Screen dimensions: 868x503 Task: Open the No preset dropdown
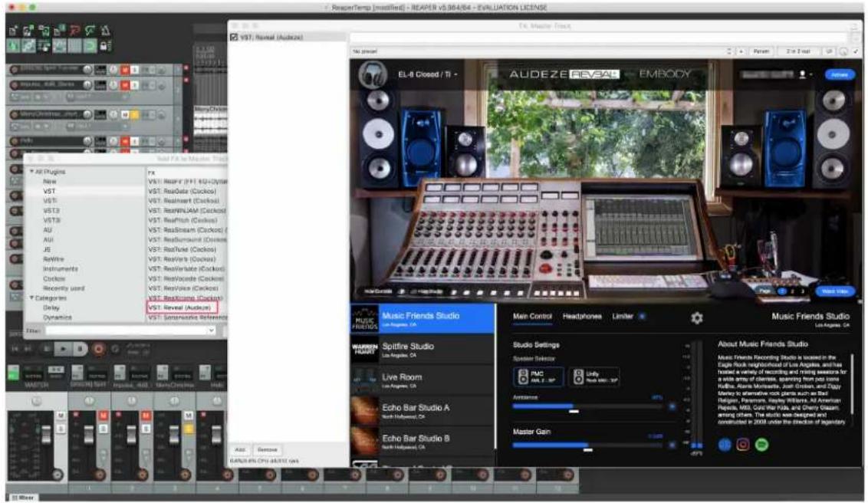541,51
